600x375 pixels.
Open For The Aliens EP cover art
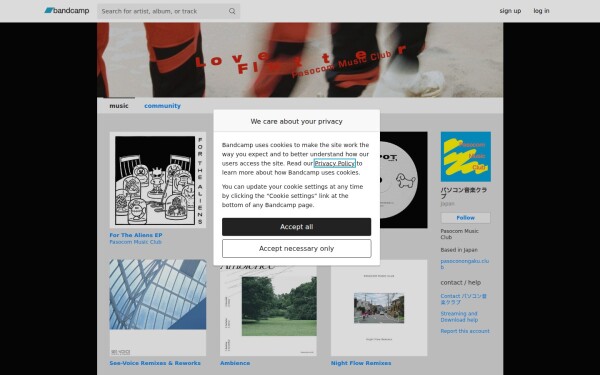tap(158, 180)
